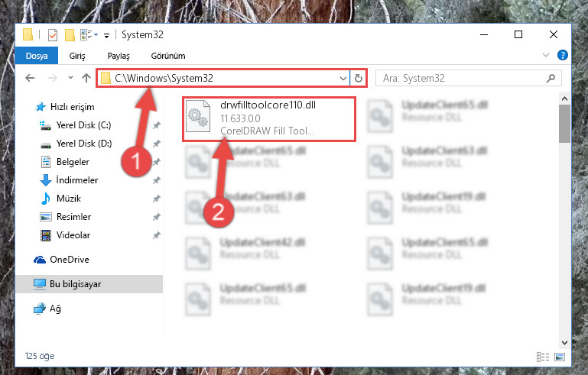The image size is (588, 375).
Task: Open recent locations dropdown arrow
Action: click(70, 78)
